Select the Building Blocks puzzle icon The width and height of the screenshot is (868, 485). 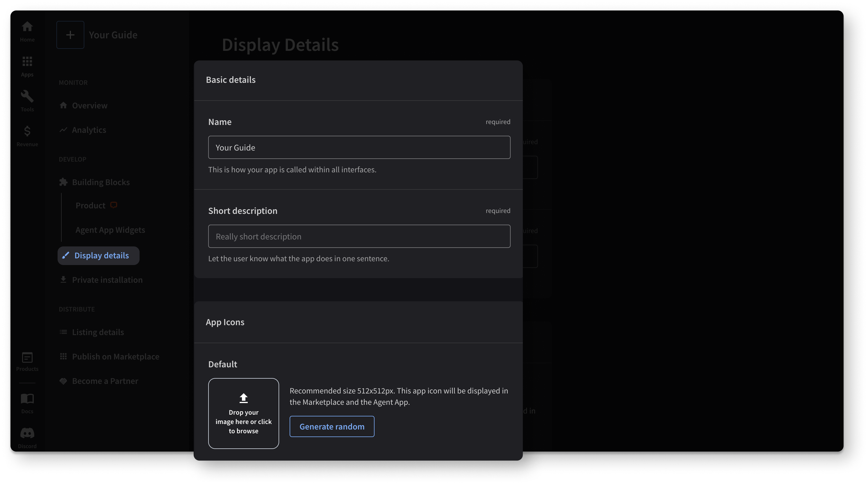(x=63, y=182)
